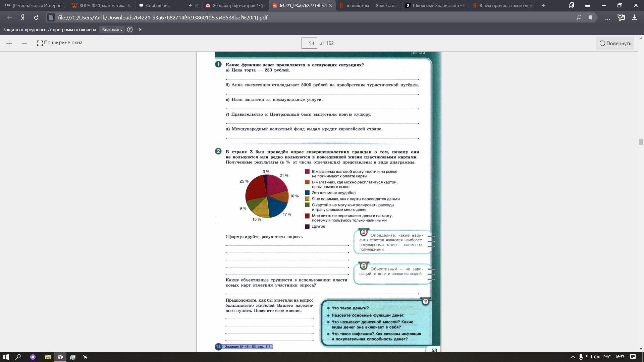
Task: Open the notification center icon
Action: [x=633, y=357]
